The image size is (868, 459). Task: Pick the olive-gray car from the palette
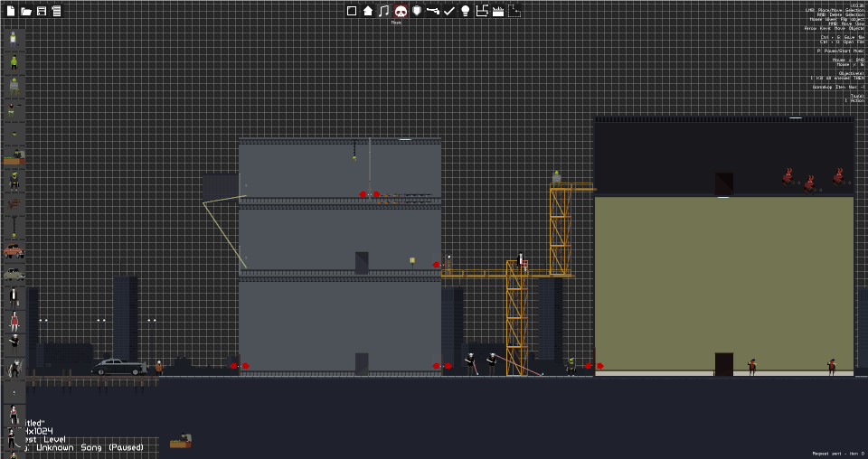coord(14,275)
